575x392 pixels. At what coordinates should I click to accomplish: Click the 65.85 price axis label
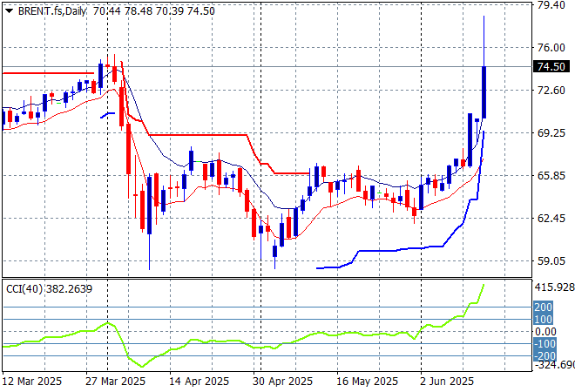point(551,175)
